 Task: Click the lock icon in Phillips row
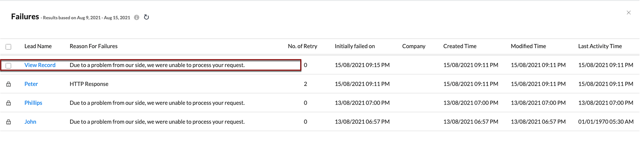[9, 103]
